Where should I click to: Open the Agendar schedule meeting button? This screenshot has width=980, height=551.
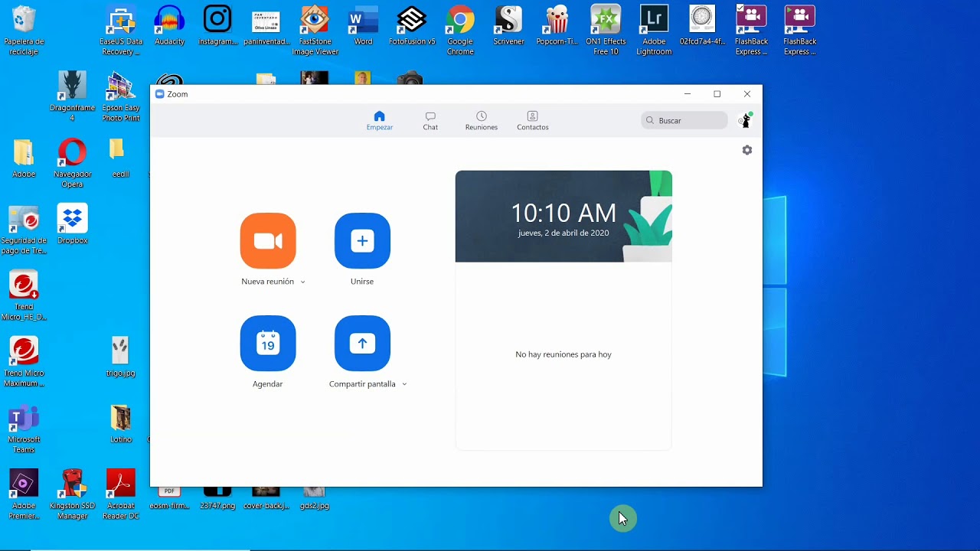(268, 343)
